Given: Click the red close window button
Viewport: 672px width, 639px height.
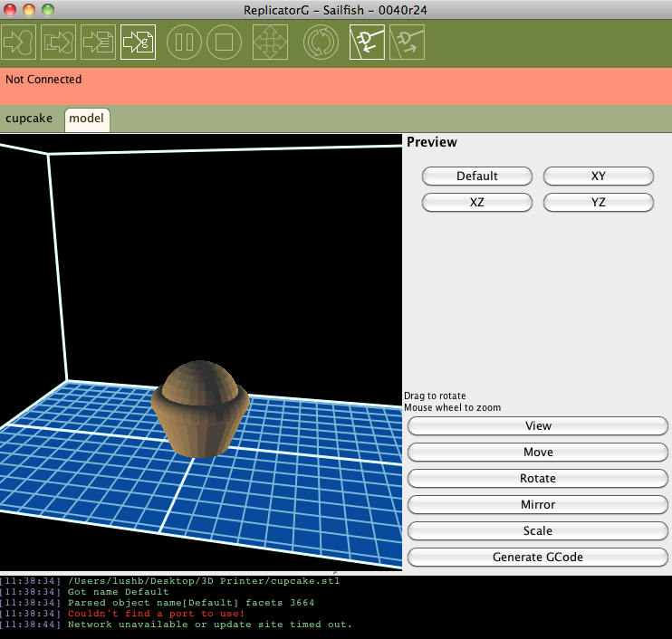Looking at the screenshot, I should [x=10, y=10].
